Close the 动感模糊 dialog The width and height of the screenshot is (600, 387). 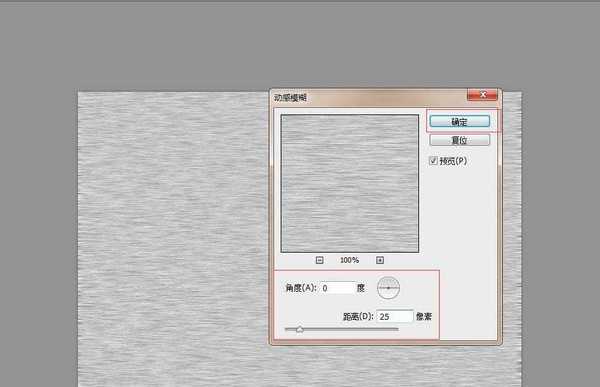(483, 95)
